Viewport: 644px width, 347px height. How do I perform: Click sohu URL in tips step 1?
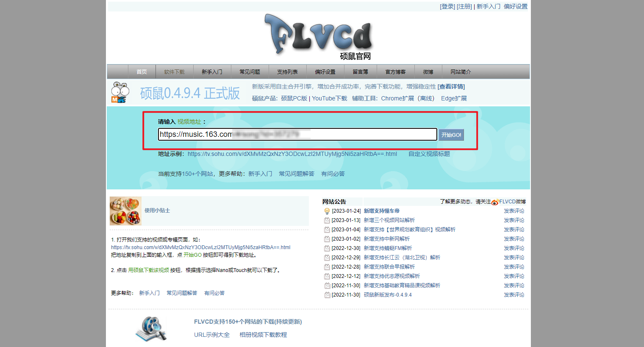pos(201,247)
